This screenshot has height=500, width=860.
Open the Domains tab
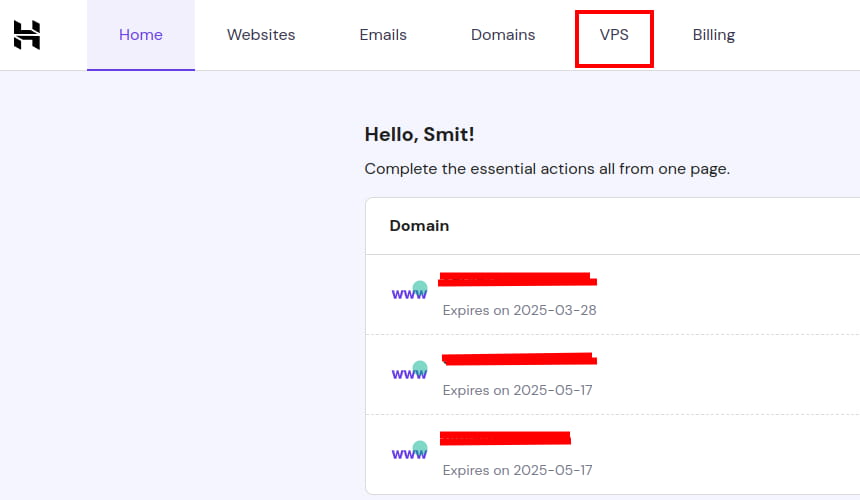[503, 35]
